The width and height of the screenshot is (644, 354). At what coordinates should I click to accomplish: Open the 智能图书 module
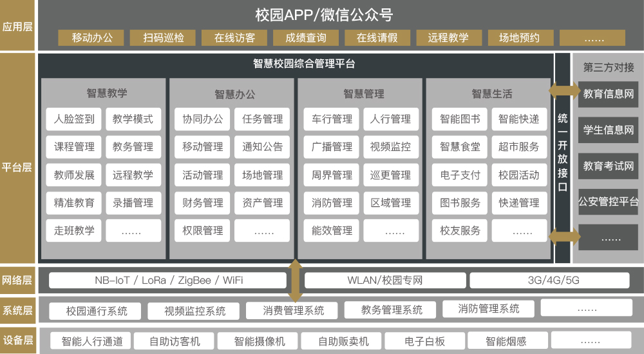[x=460, y=119]
